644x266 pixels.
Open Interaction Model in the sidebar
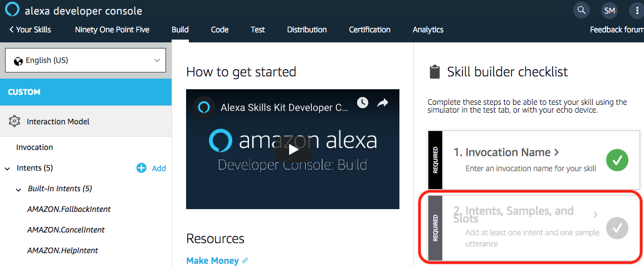pyautogui.click(x=86, y=122)
